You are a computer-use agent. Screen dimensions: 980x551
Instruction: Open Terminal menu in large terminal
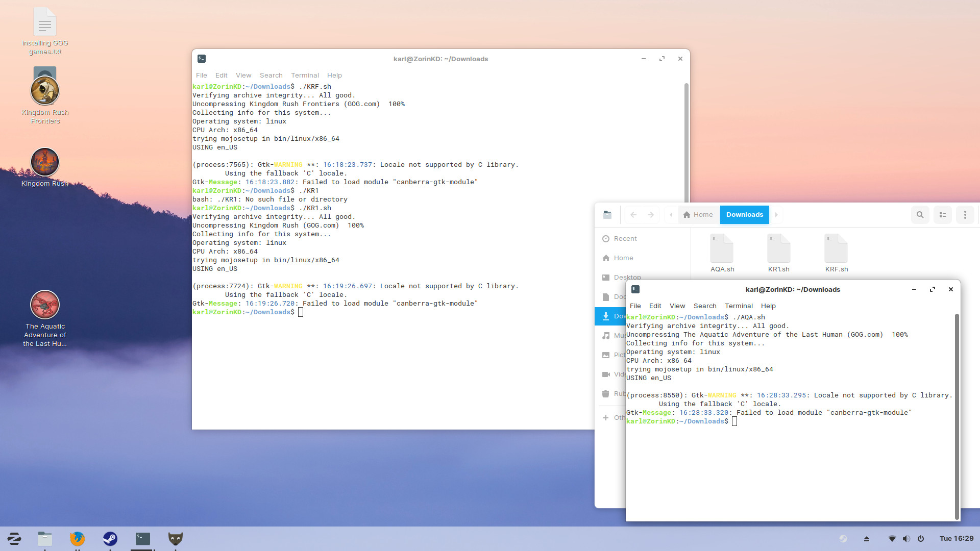(x=305, y=75)
